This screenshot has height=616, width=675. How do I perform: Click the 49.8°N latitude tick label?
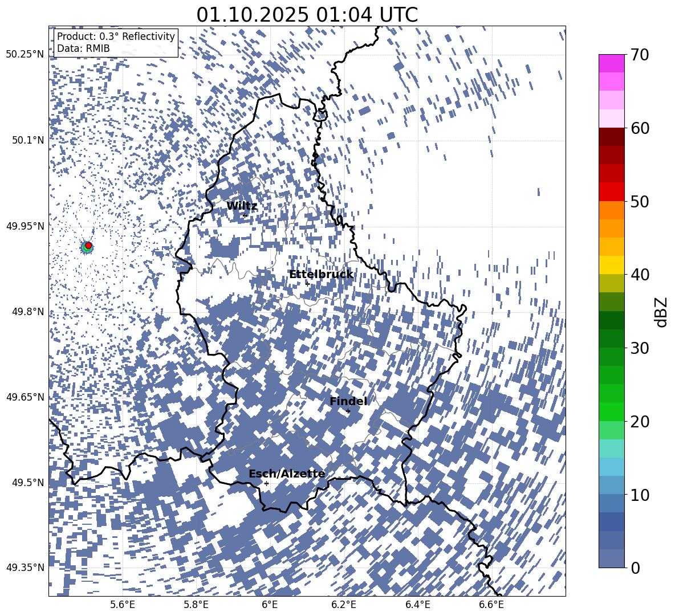pos(28,312)
